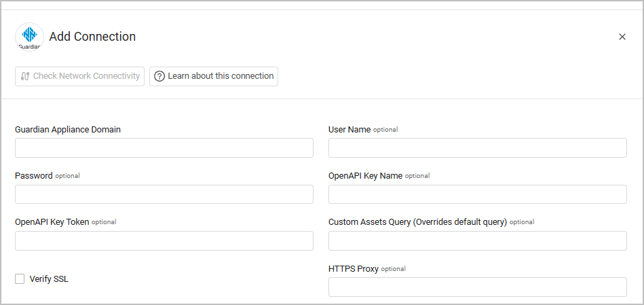The height and width of the screenshot is (305, 644).
Task: Click the Custom Assets Query field
Action: click(x=477, y=240)
